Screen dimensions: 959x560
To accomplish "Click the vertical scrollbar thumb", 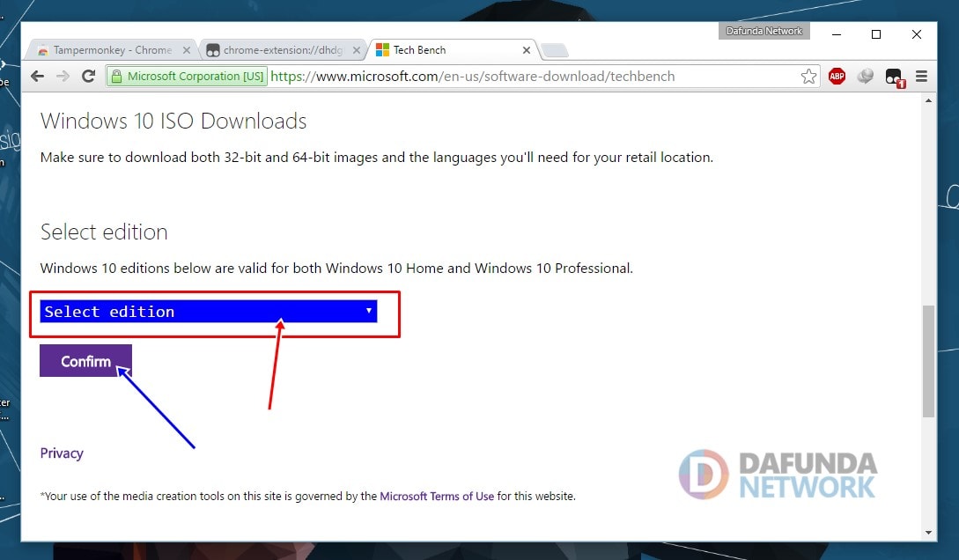I will click(928, 361).
